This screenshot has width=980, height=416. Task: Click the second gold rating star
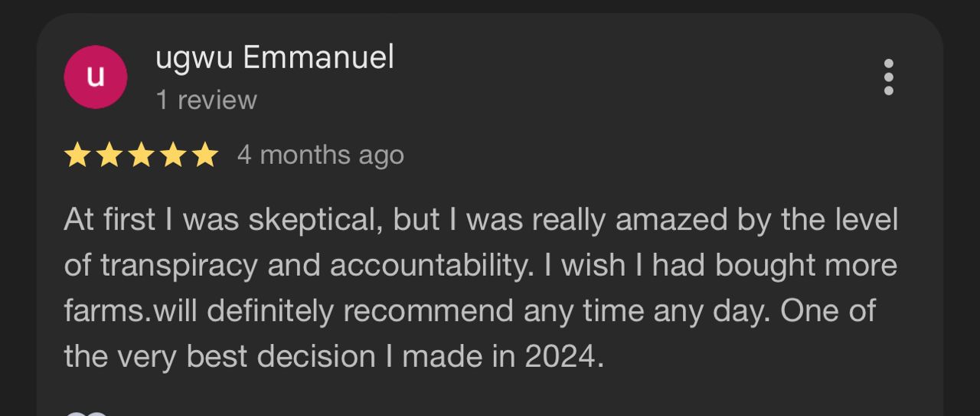(109, 156)
